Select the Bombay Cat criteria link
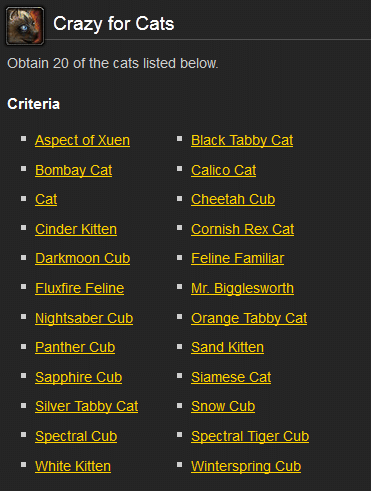This screenshot has height=491, width=371. (73, 170)
